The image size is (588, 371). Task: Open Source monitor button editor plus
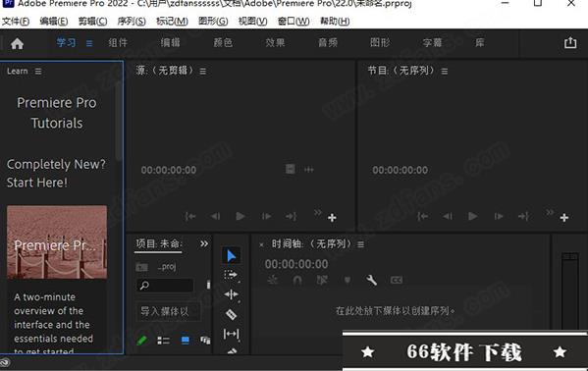pos(332,218)
